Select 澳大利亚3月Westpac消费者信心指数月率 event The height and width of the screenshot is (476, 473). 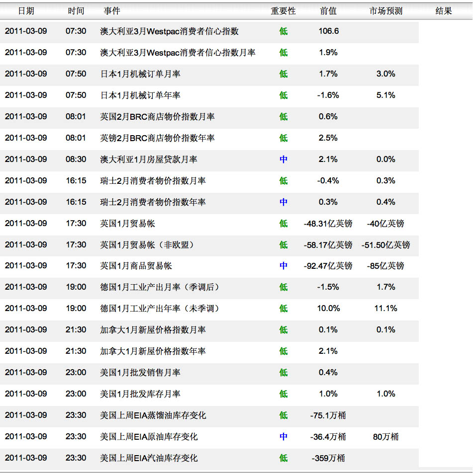pos(178,53)
